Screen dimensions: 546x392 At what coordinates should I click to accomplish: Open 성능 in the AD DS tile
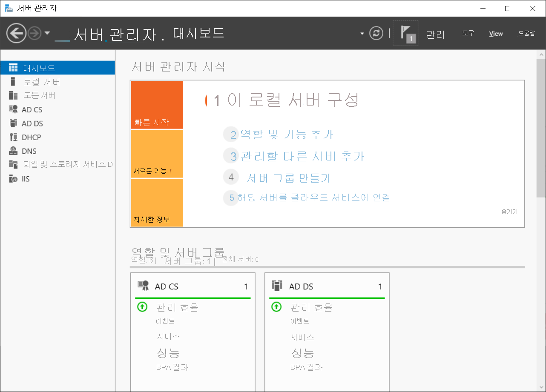tap(303, 353)
